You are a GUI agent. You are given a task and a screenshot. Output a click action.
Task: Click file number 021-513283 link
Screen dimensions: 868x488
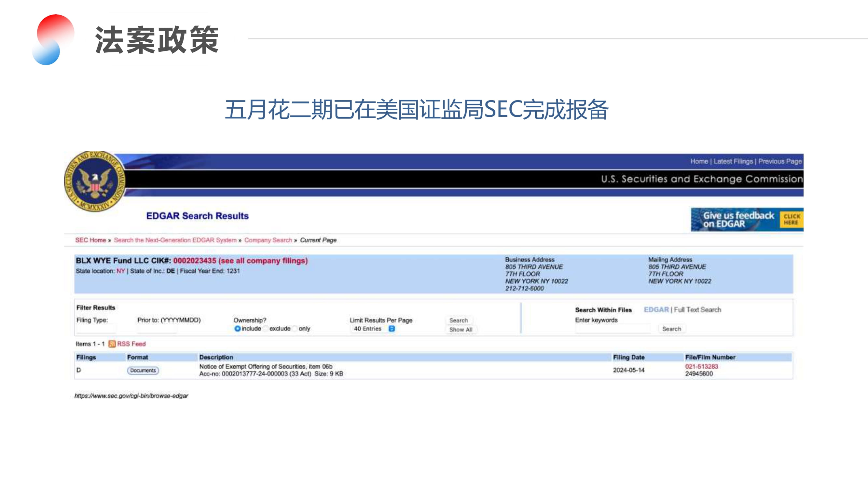click(702, 366)
